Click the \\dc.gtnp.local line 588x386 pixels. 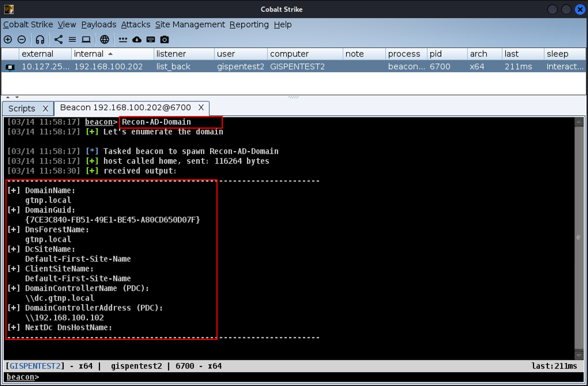click(x=60, y=298)
